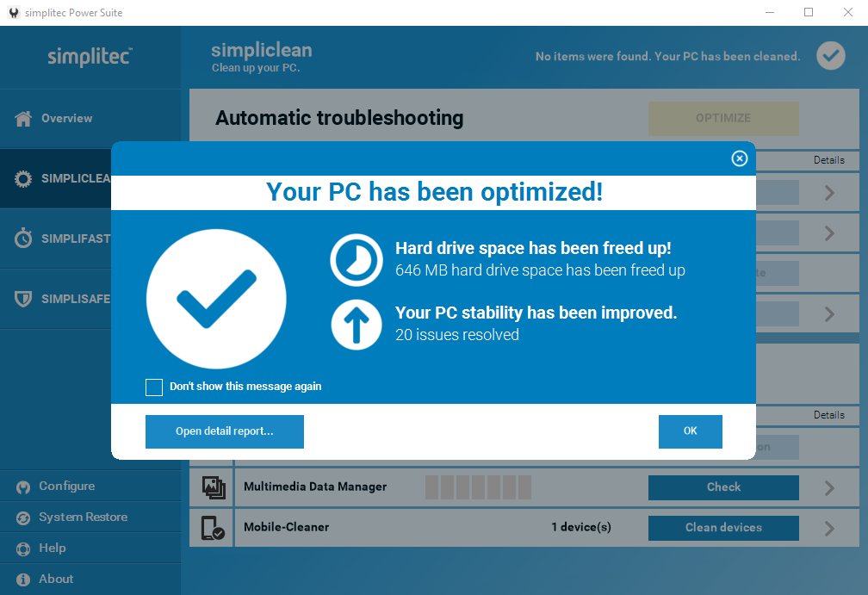Open the detail report
The width and height of the screenshot is (868, 595).
tap(224, 431)
